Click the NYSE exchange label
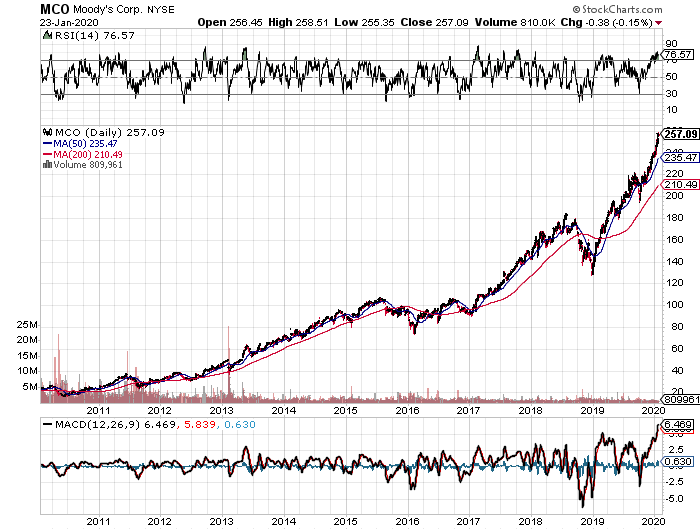700x530 pixels. (161, 9)
